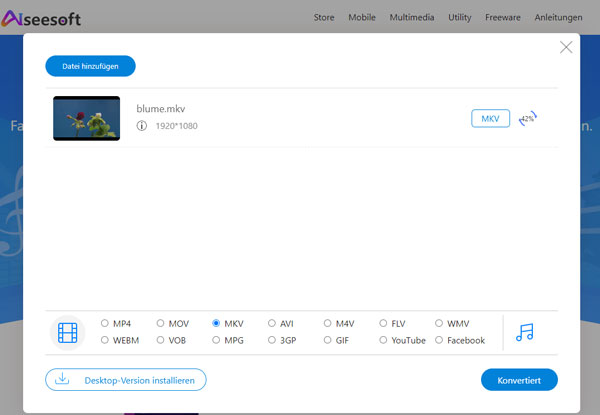Choose the MOV output format
Viewport: 600px width, 415px height.
(161, 324)
